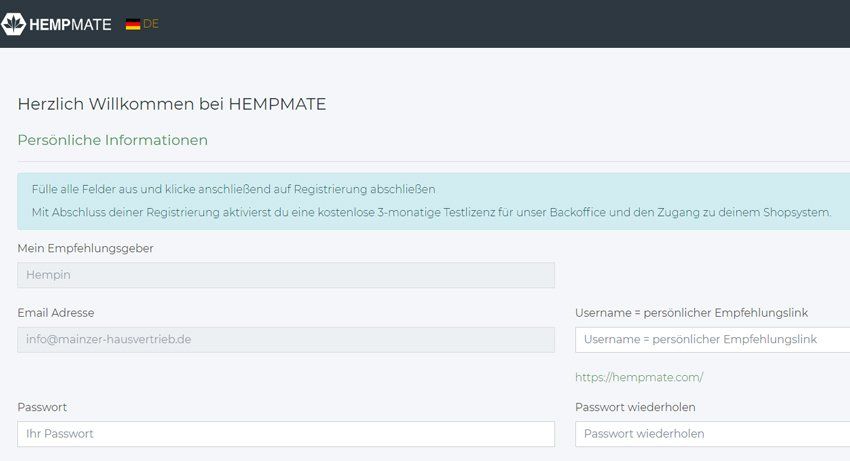Click the 'Passwort wiederholen' label

point(635,407)
